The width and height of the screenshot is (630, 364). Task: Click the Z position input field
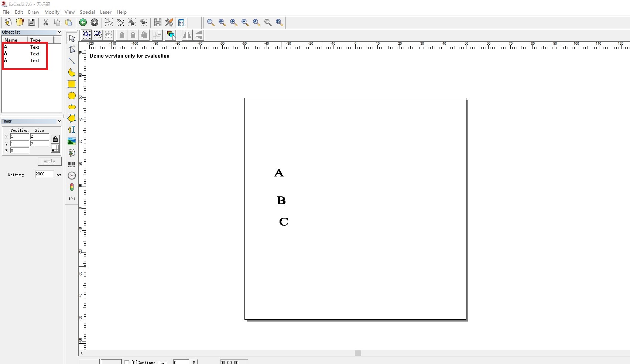tap(20, 151)
